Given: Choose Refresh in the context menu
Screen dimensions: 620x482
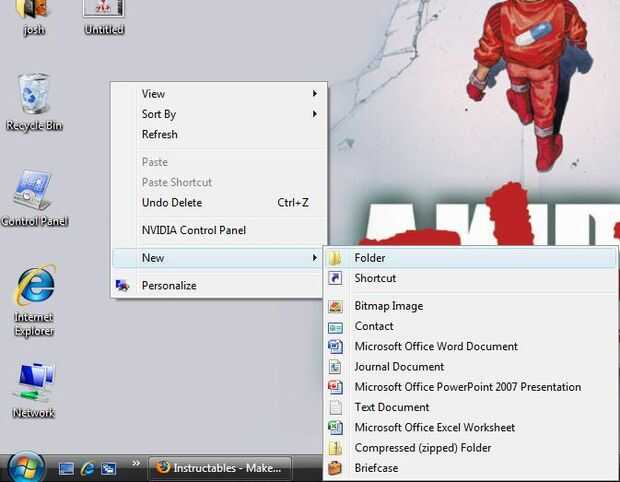Looking at the screenshot, I should (219, 134).
